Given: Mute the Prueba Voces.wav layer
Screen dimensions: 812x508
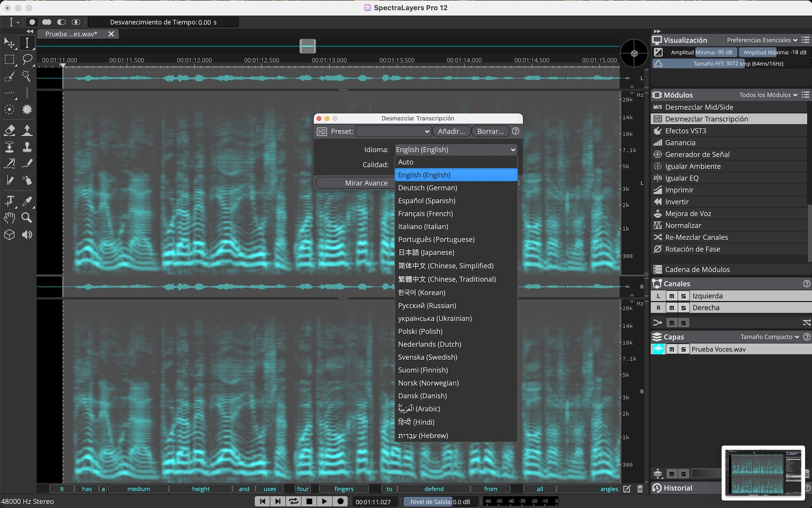Looking at the screenshot, I should coord(672,349).
